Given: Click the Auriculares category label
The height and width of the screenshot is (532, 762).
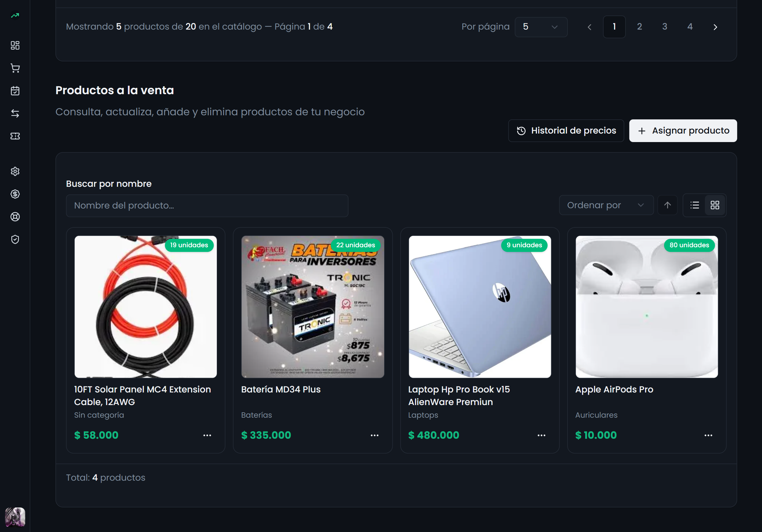Looking at the screenshot, I should 596,415.
